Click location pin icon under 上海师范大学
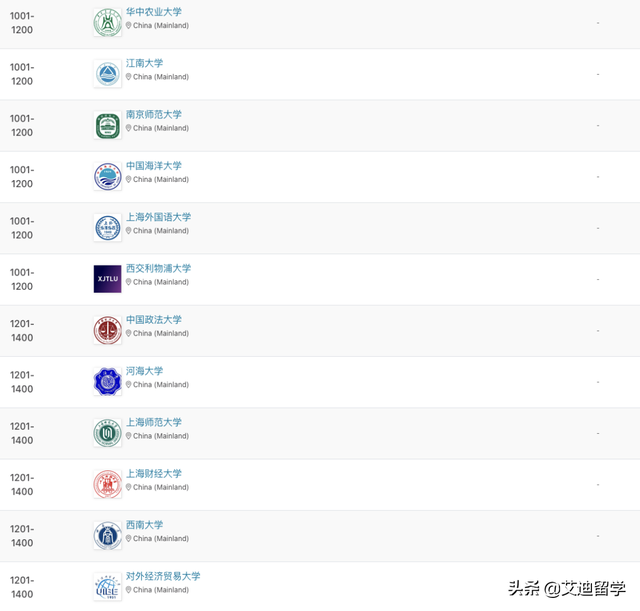Screen dimensions: 640x611 tap(129, 436)
